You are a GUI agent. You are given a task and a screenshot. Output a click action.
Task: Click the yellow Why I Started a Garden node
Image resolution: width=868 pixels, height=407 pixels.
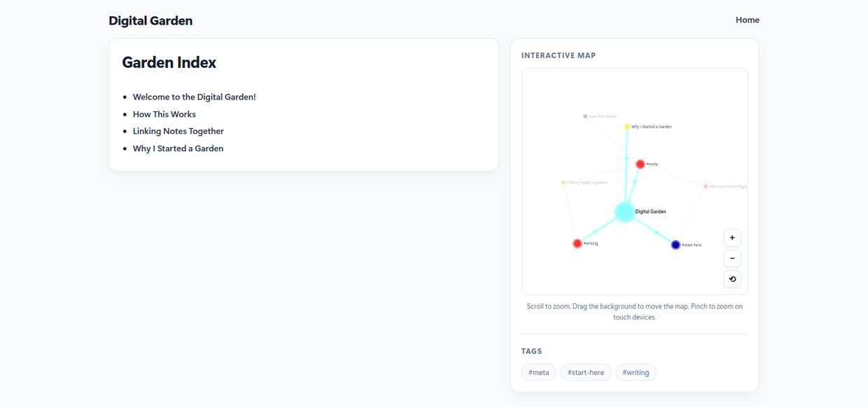click(x=627, y=127)
